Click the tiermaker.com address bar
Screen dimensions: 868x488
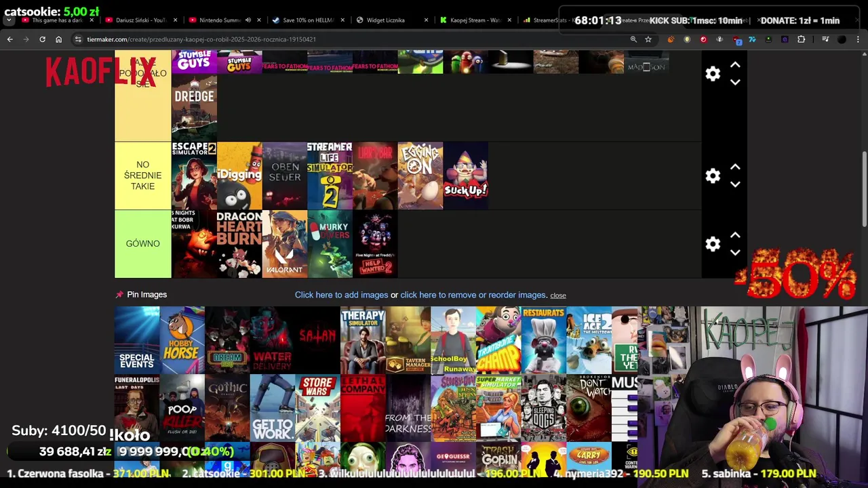[x=353, y=39]
